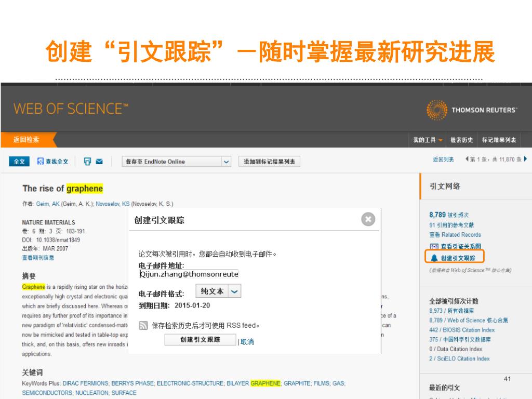Click the 引文网络 panel heading
532x399 pixels.
click(445, 186)
